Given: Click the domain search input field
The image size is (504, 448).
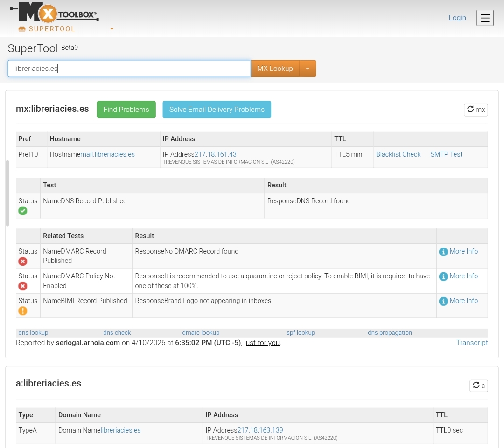Looking at the screenshot, I should (129, 68).
